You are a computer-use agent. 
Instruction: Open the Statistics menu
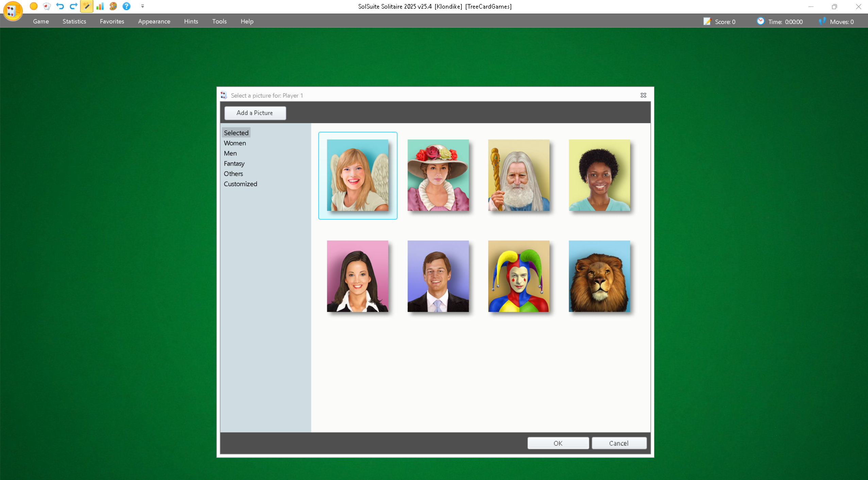(x=74, y=21)
